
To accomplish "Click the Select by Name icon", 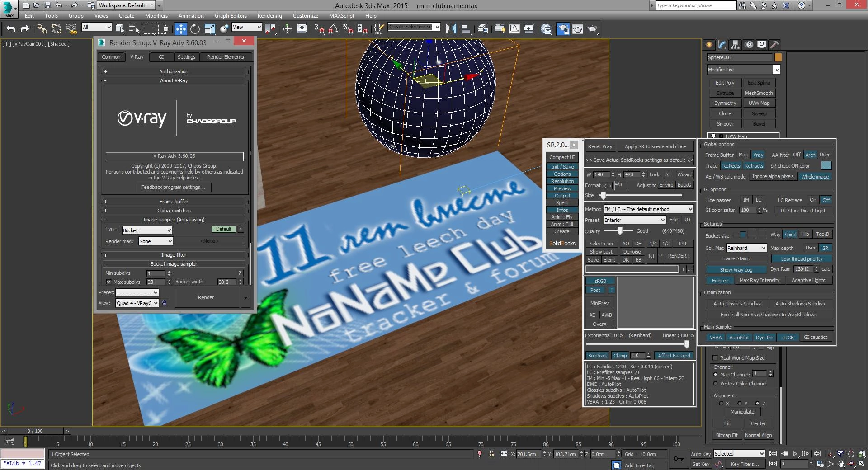I will 134,29.
